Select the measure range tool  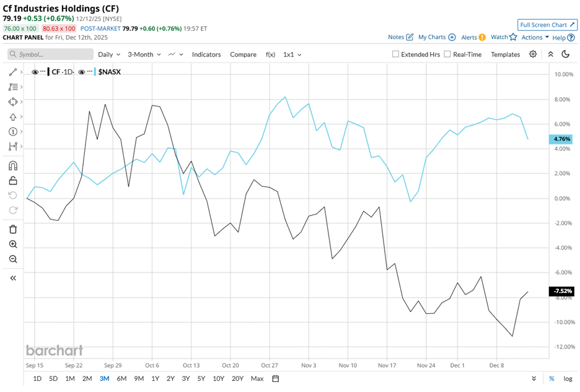click(x=13, y=146)
